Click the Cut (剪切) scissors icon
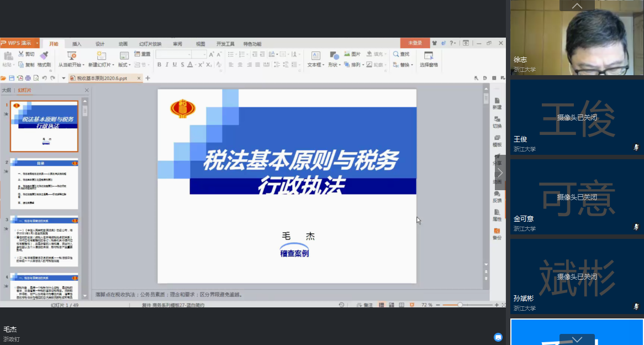This screenshot has height=345, width=644. [21, 54]
